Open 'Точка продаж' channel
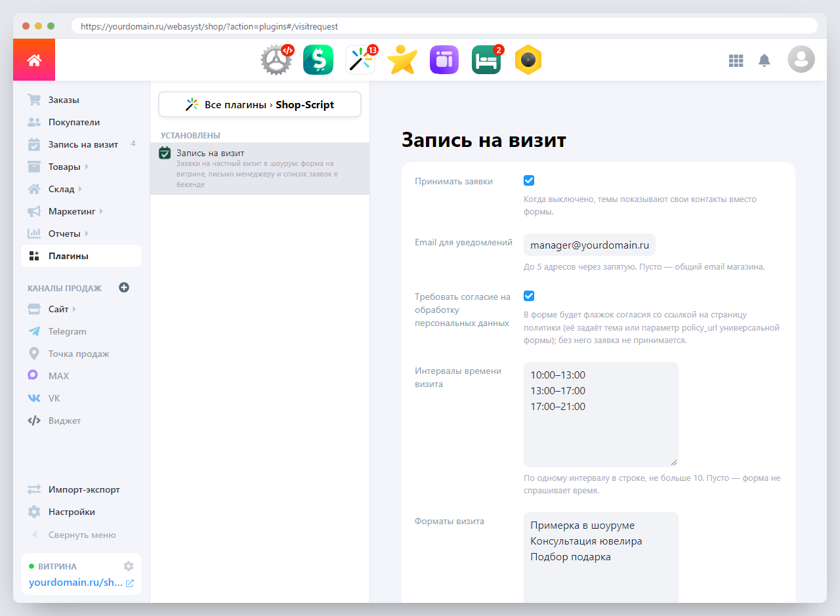The width and height of the screenshot is (840, 616). pyautogui.click(x=81, y=354)
